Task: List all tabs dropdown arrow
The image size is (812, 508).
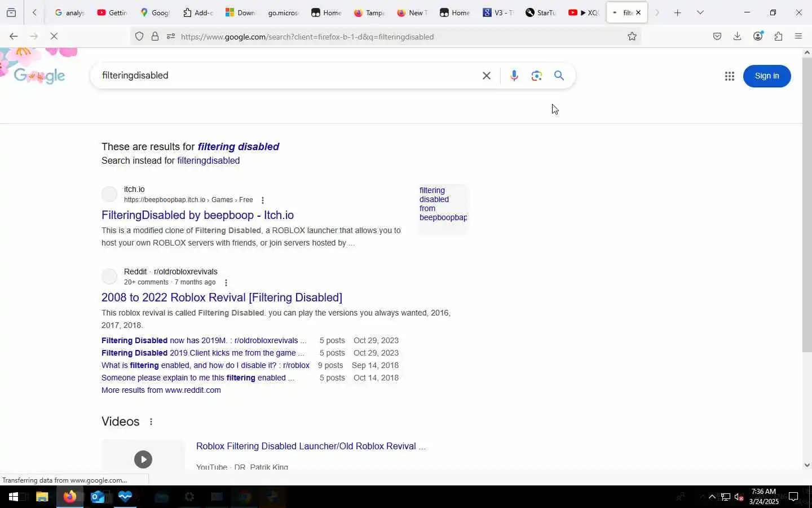Action: click(x=700, y=12)
